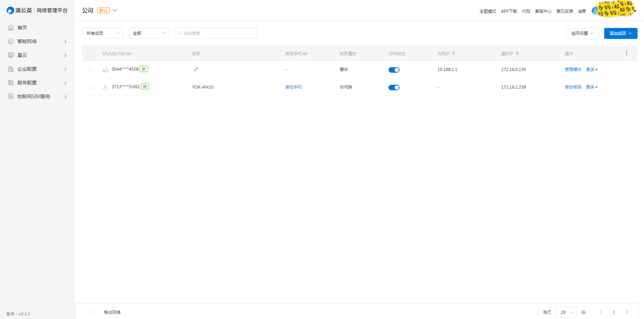
Task: Open APP下载 in top bar
Action: (x=509, y=11)
